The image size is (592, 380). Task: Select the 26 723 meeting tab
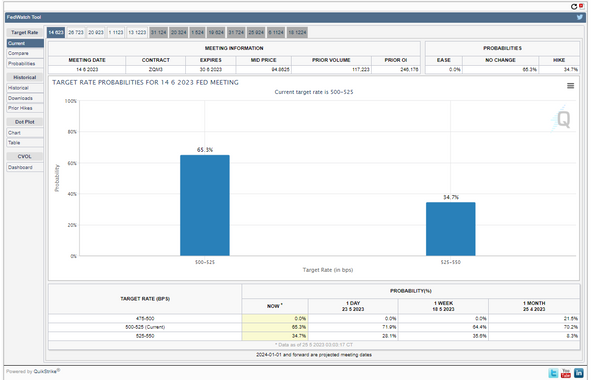click(x=76, y=32)
